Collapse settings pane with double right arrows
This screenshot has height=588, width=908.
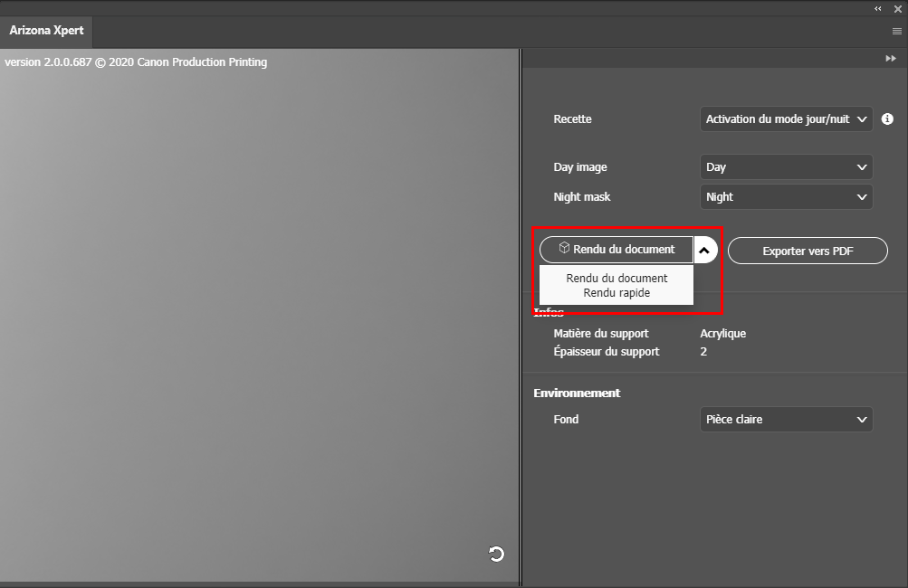[891, 59]
